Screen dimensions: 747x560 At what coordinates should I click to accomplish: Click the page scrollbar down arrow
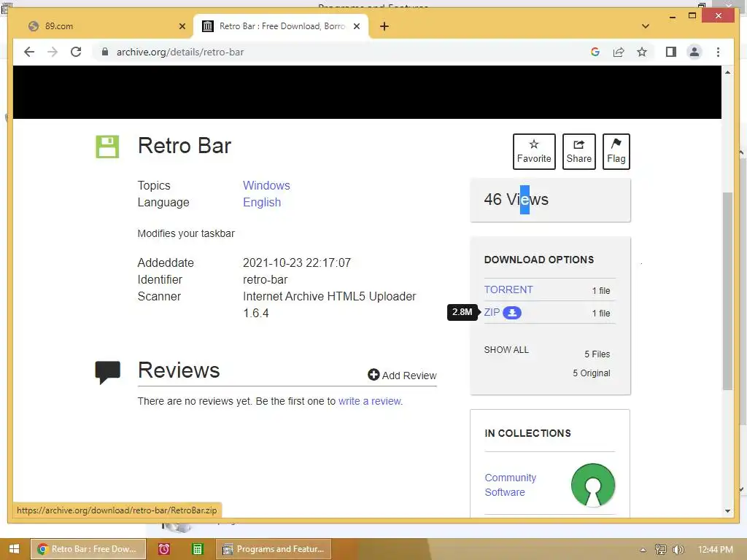tap(727, 511)
